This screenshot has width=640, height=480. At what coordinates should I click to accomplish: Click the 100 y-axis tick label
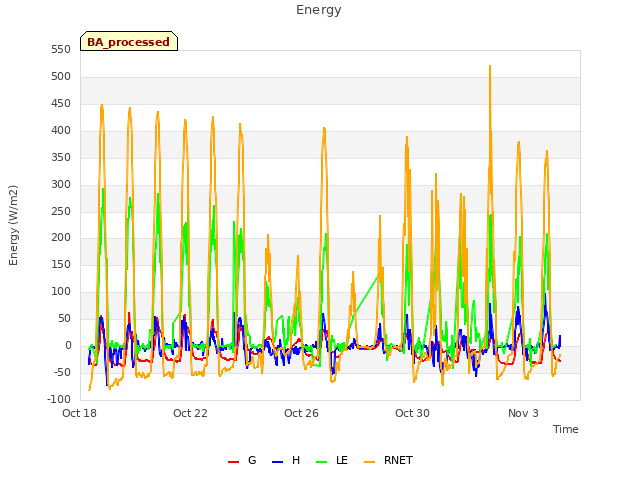61,291
